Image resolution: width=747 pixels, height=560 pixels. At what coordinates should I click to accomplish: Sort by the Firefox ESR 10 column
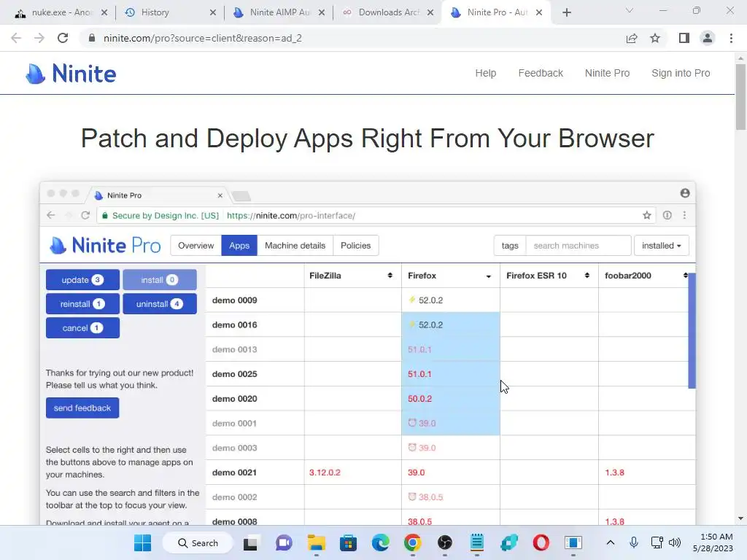[x=587, y=276]
